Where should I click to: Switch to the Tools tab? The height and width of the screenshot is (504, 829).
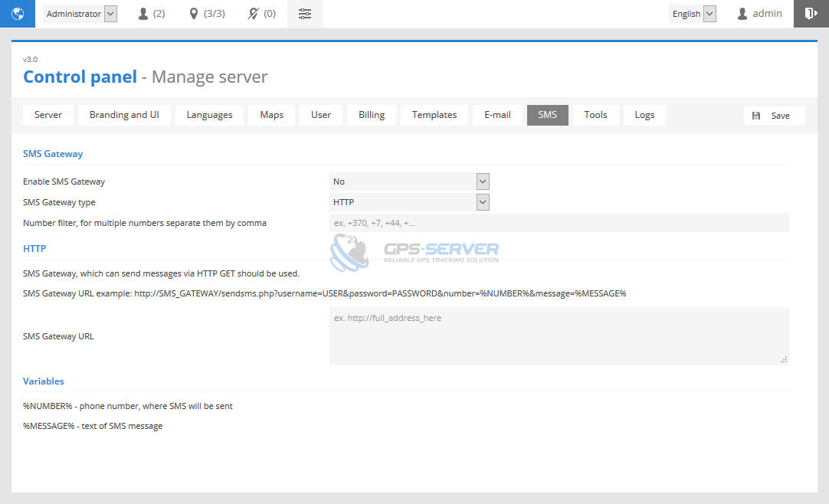pos(595,115)
